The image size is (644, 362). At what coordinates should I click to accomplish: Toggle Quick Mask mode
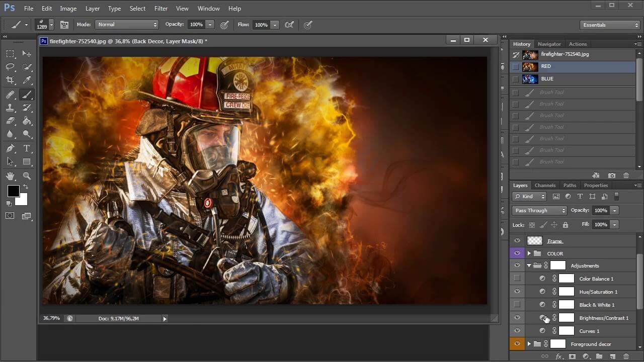pos(10,216)
